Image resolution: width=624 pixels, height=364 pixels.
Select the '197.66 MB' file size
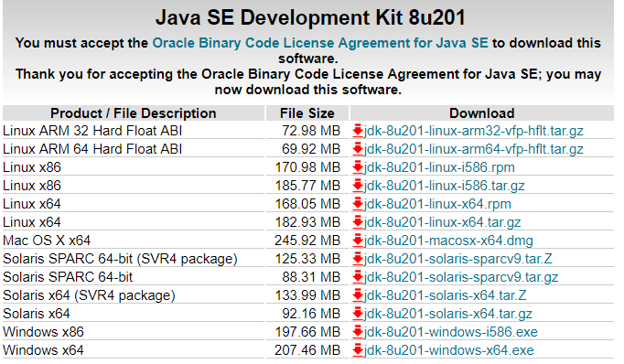tap(307, 332)
